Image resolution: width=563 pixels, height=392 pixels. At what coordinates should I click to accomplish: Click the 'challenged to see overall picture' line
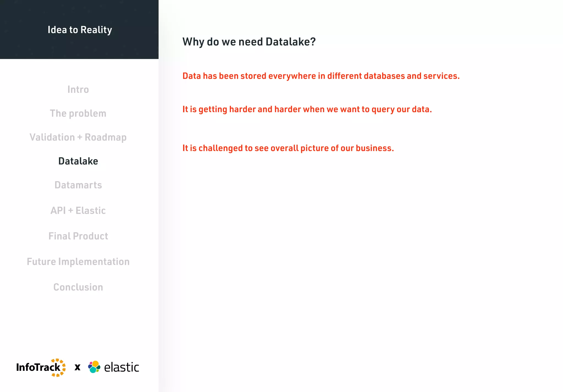(x=288, y=148)
